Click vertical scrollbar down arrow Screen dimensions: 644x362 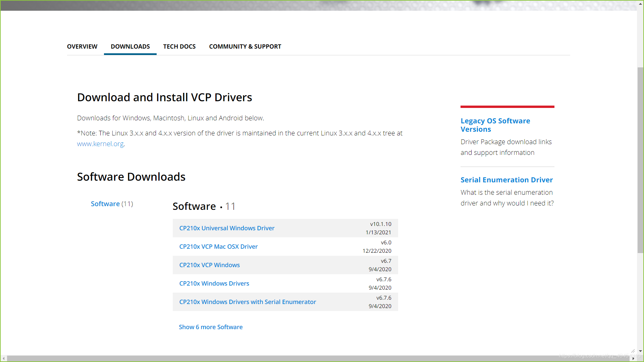pos(640,351)
